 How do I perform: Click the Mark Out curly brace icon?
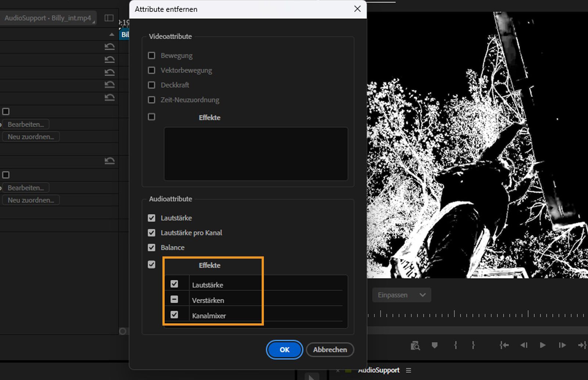click(473, 345)
